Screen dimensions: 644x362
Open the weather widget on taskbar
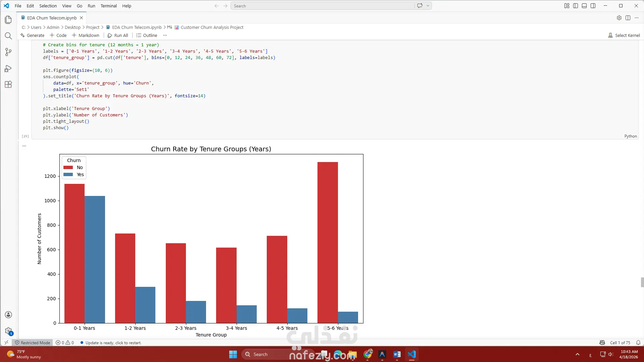click(24, 354)
